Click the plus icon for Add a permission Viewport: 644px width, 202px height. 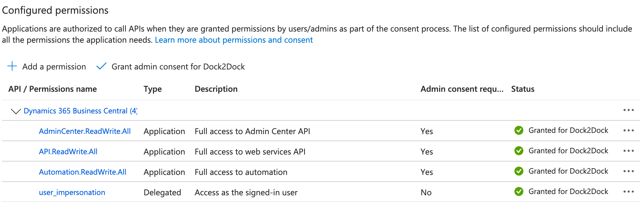pos(12,66)
